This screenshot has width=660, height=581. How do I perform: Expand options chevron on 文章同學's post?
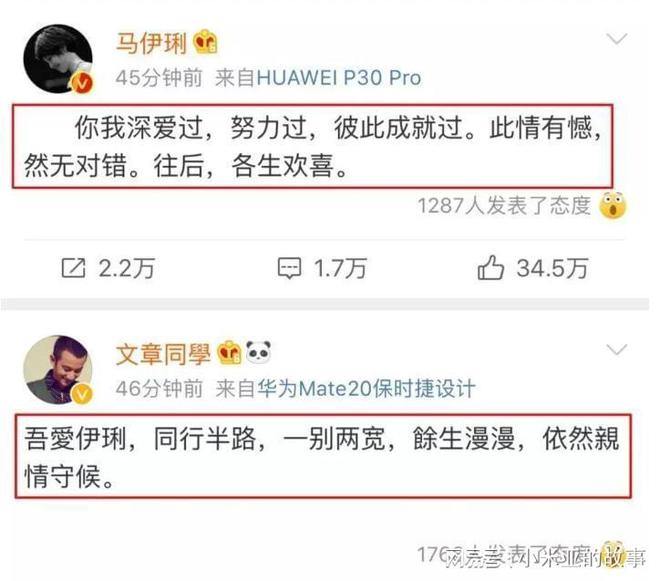pyautogui.click(x=617, y=349)
